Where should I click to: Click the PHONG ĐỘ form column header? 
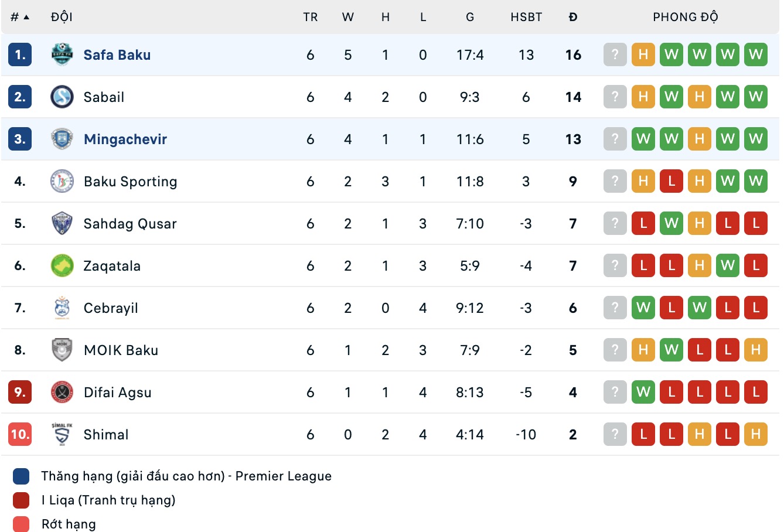click(x=685, y=17)
